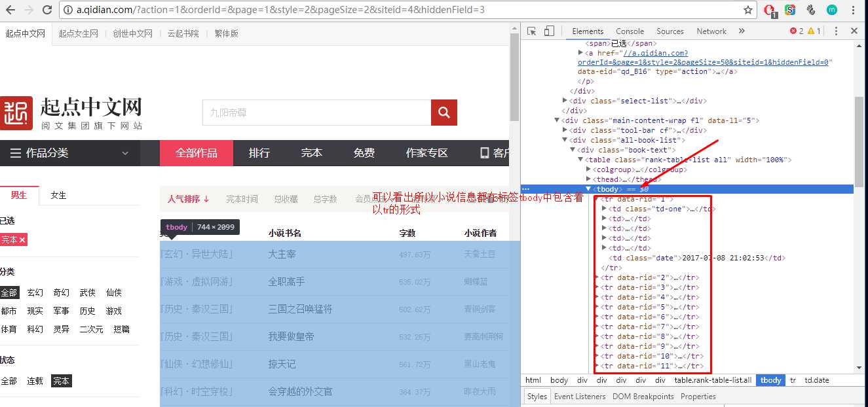Open the 排行 navigation item

[259, 153]
